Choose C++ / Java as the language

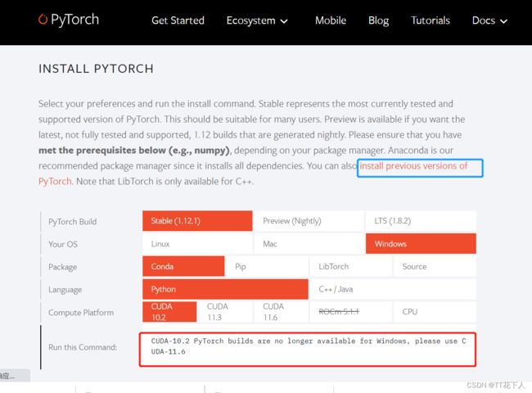(x=393, y=289)
